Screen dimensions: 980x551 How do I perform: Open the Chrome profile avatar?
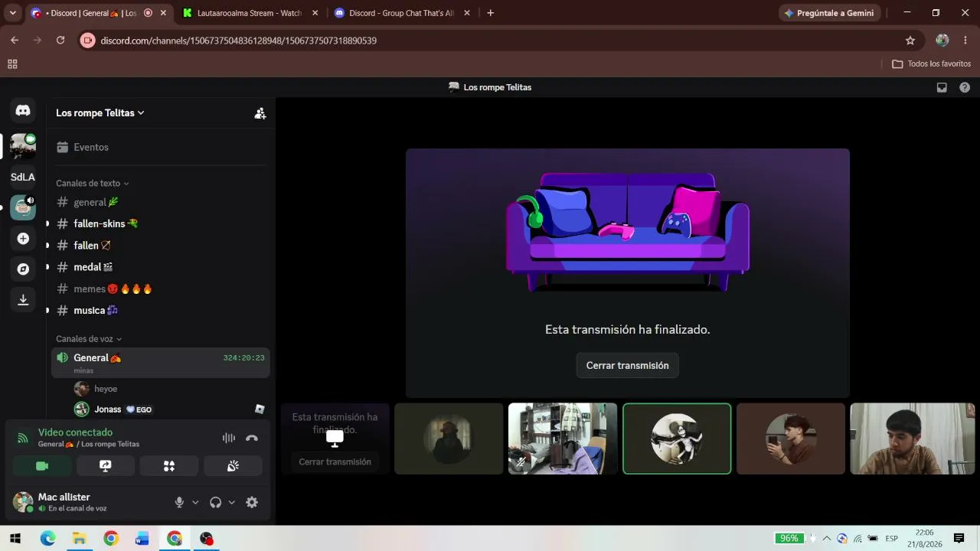942,41
